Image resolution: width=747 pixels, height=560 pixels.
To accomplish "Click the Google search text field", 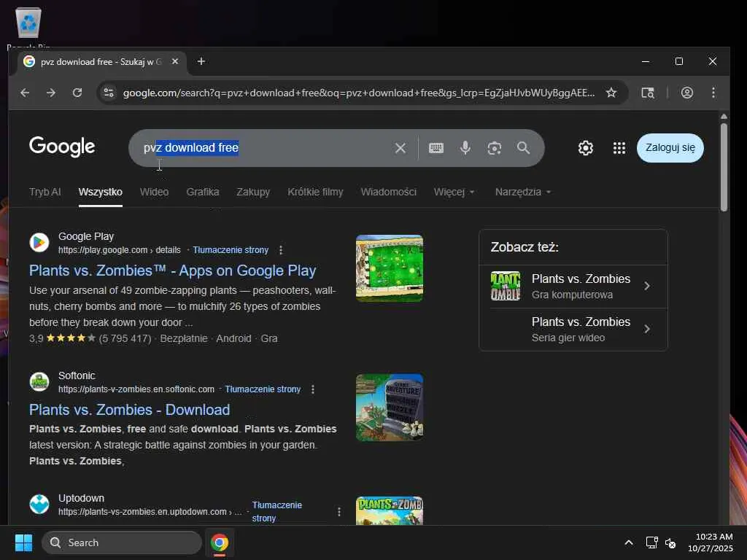I will pos(267,148).
